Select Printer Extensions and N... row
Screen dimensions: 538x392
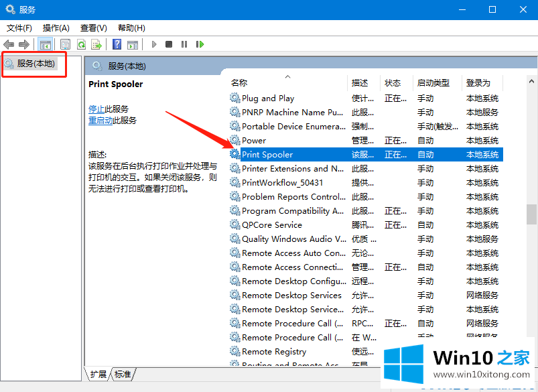point(366,169)
